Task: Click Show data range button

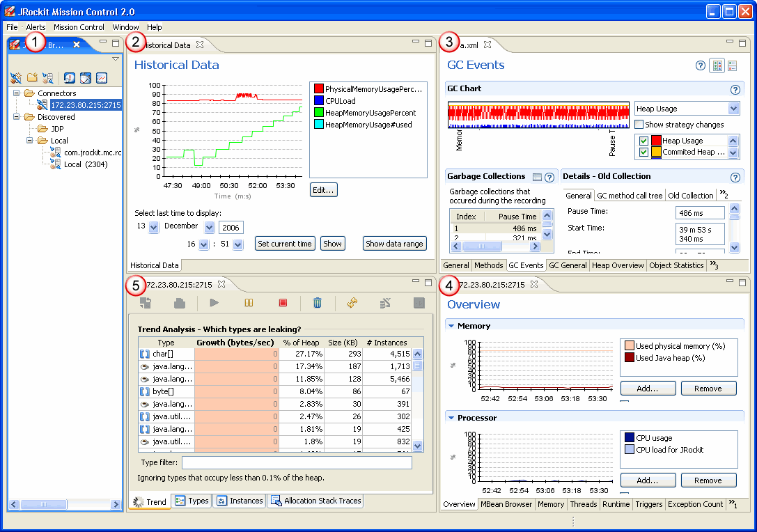Action: (394, 244)
